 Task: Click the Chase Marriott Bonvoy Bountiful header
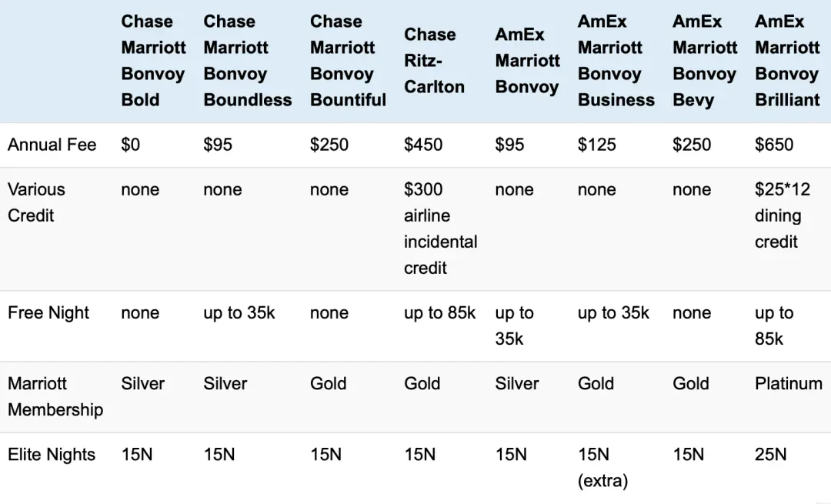[x=348, y=61]
